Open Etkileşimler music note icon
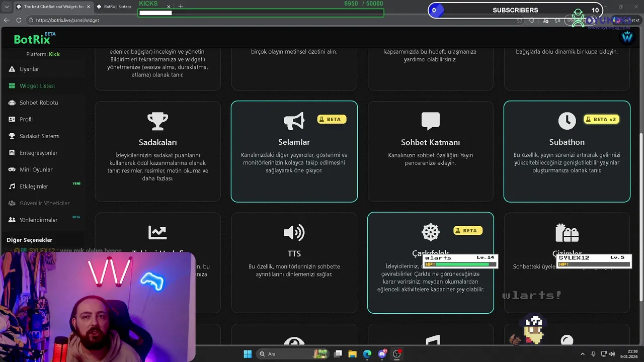 coord(12,187)
